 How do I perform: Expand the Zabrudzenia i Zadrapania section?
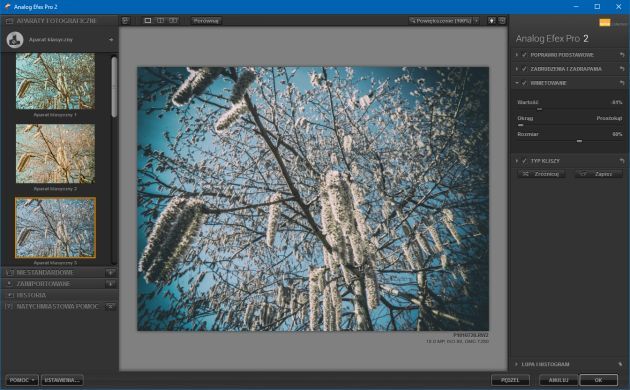517,69
